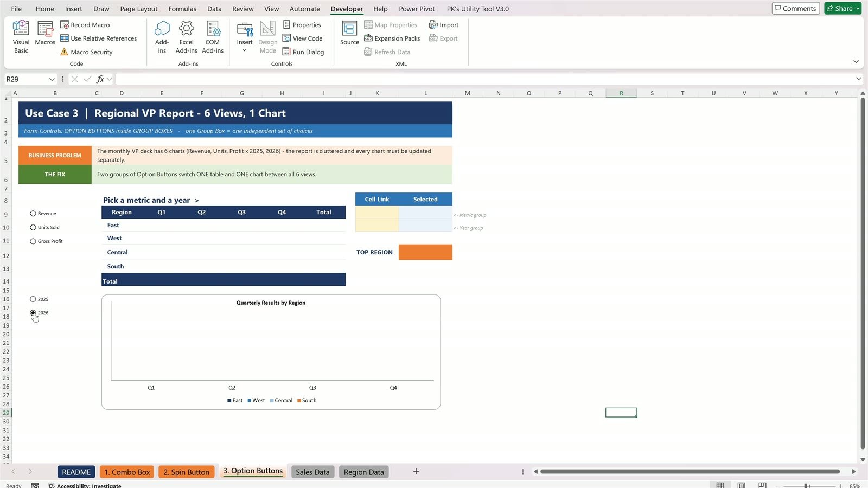Select the Revenue option button
The height and width of the screenshot is (488, 868).
click(43, 214)
